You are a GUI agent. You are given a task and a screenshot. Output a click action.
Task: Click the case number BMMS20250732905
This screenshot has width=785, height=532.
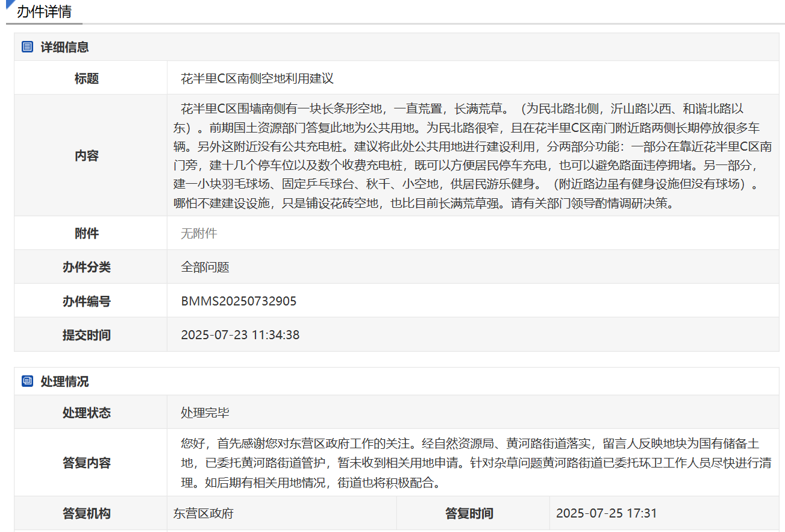[239, 301]
